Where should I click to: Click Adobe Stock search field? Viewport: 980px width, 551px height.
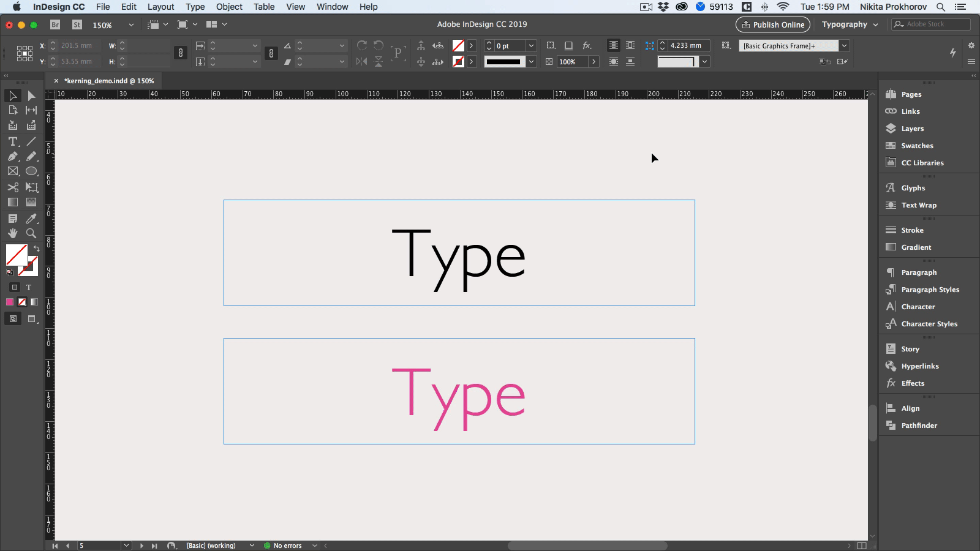931,24
